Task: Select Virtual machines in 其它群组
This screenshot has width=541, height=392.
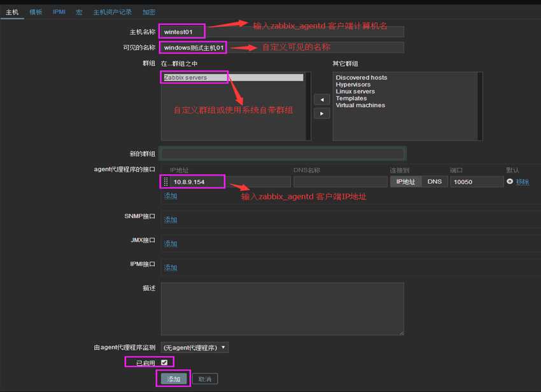Action: pyautogui.click(x=360, y=105)
